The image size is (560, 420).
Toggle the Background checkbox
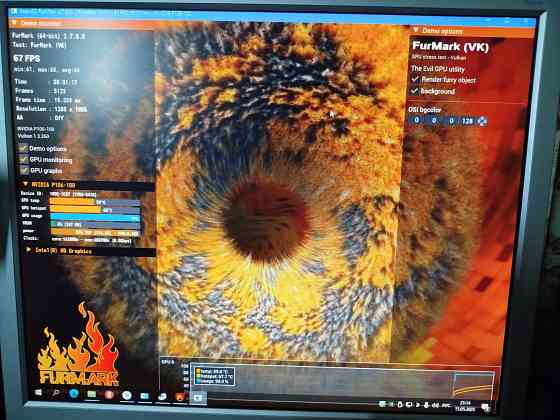point(415,91)
